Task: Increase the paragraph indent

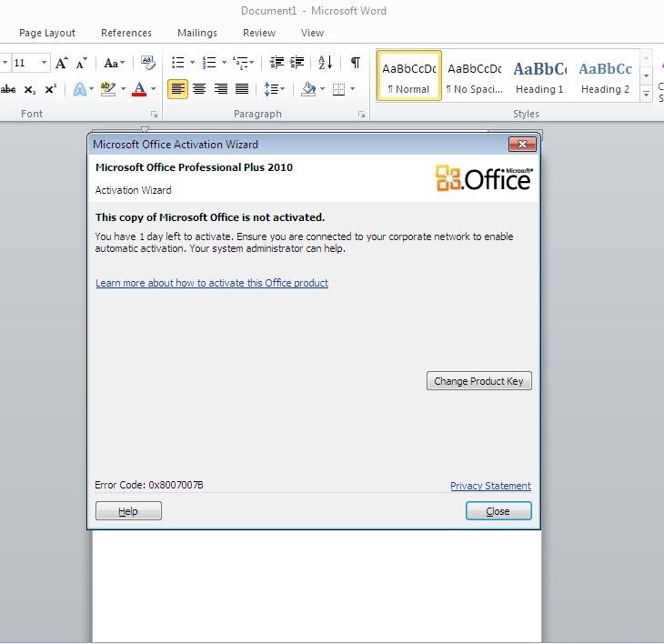Action: point(297,63)
